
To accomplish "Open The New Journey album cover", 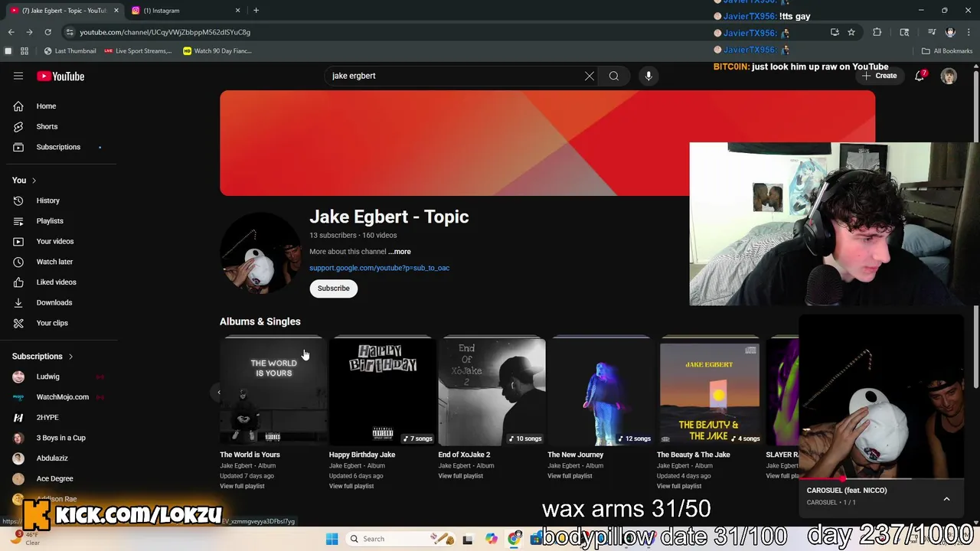I will pos(601,391).
